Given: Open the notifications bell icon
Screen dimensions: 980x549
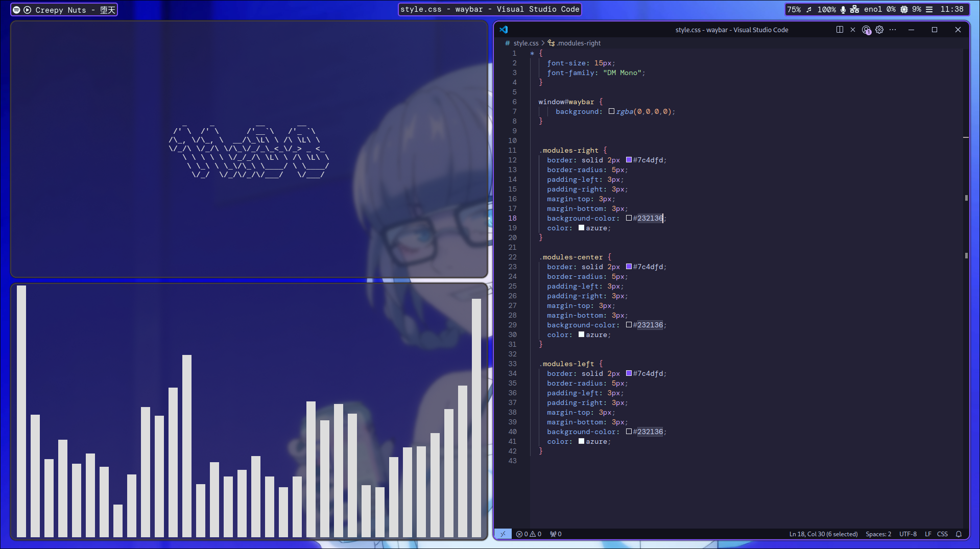Looking at the screenshot, I should (x=959, y=534).
